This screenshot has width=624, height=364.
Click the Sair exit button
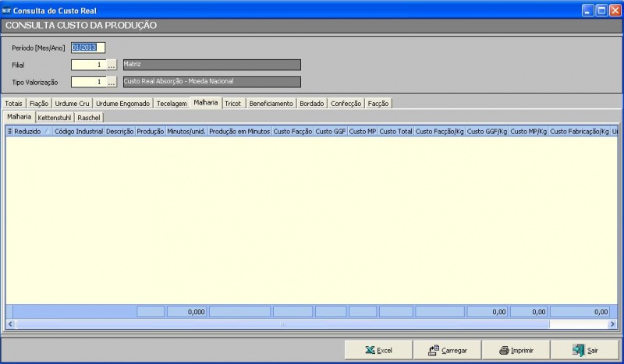584,351
